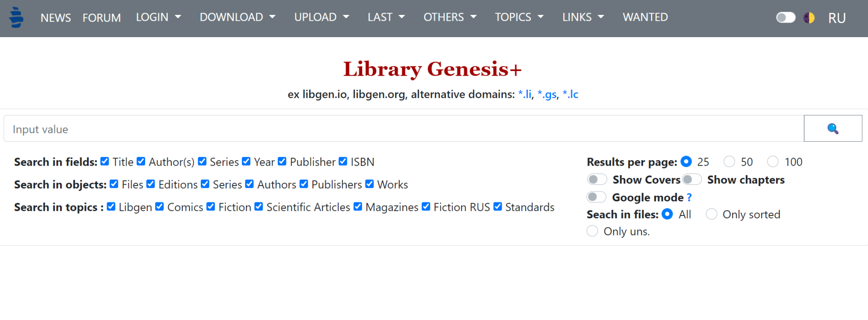Uncheck the ISBN field checkbox
The width and height of the screenshot is (868, 320).
(x=343, y=161)
